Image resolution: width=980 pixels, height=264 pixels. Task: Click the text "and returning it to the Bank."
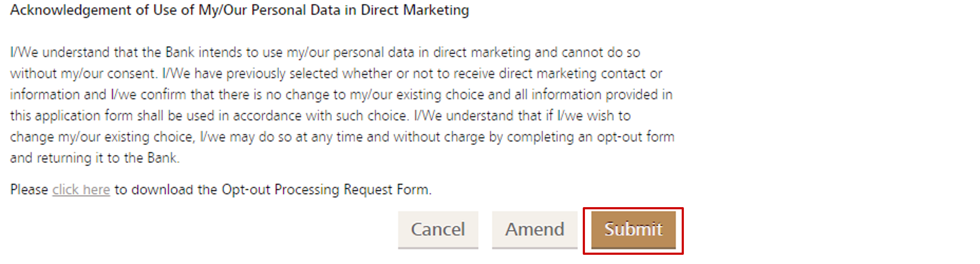[94, 158]
